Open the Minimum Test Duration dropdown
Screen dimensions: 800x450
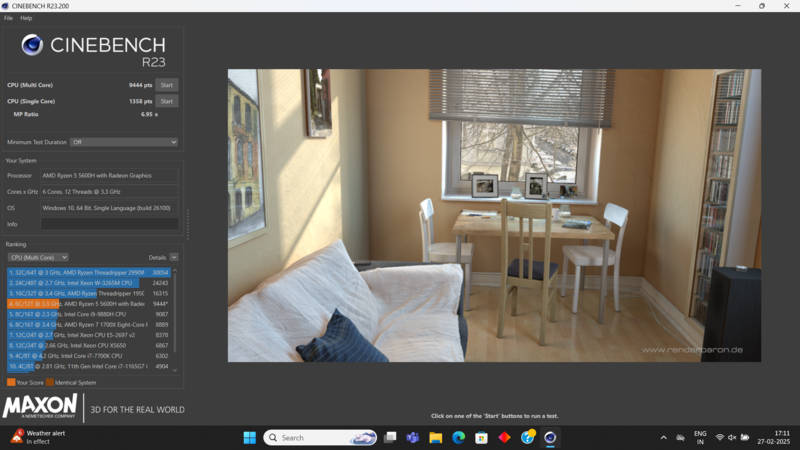coord(124,142)
